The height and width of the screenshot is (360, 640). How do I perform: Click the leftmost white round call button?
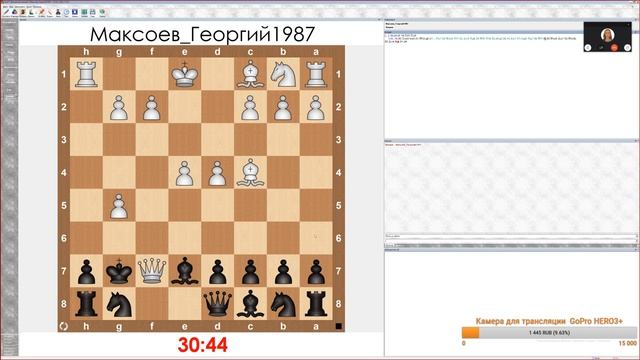pos(588,48)
